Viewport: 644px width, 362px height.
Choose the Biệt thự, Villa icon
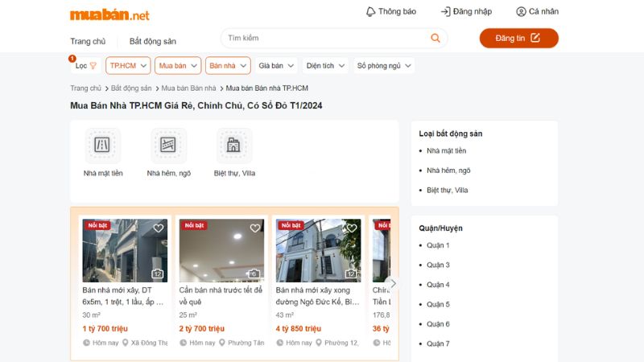(233, 146)
